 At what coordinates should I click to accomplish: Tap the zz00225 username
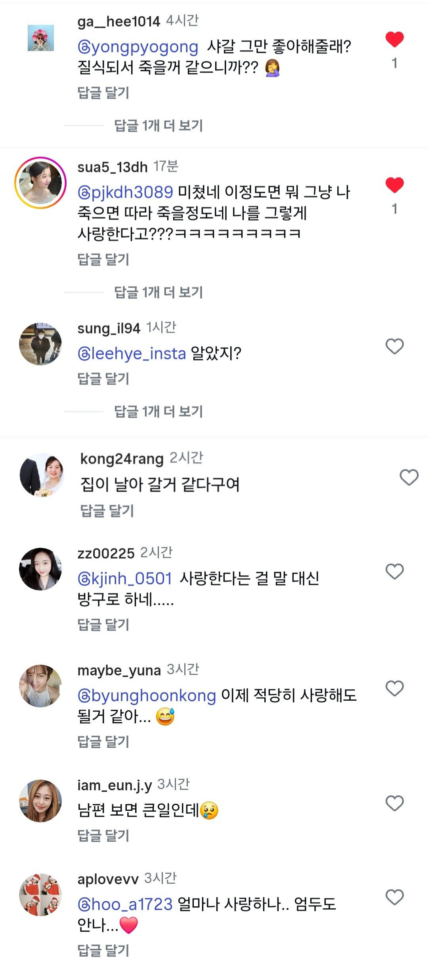coord(106,553)
